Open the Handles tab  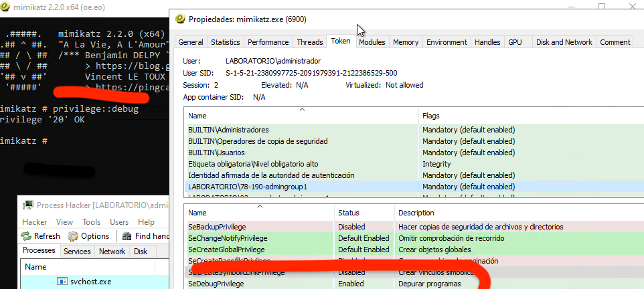pos(487,42)
